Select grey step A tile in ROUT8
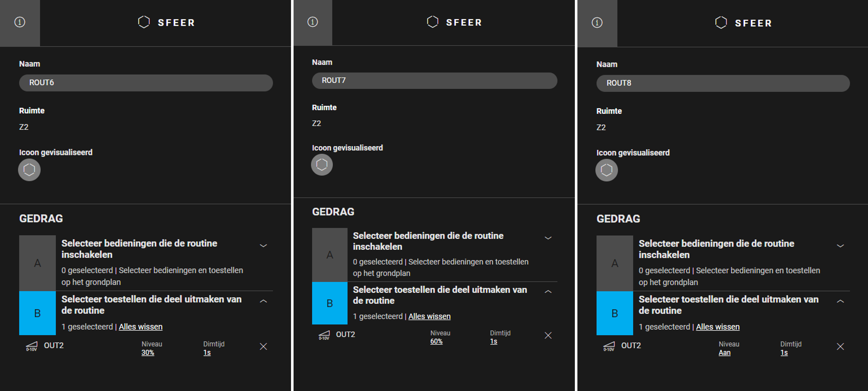Image resolution: width=868 pixels, height=391 pixels. pos(615,263)
